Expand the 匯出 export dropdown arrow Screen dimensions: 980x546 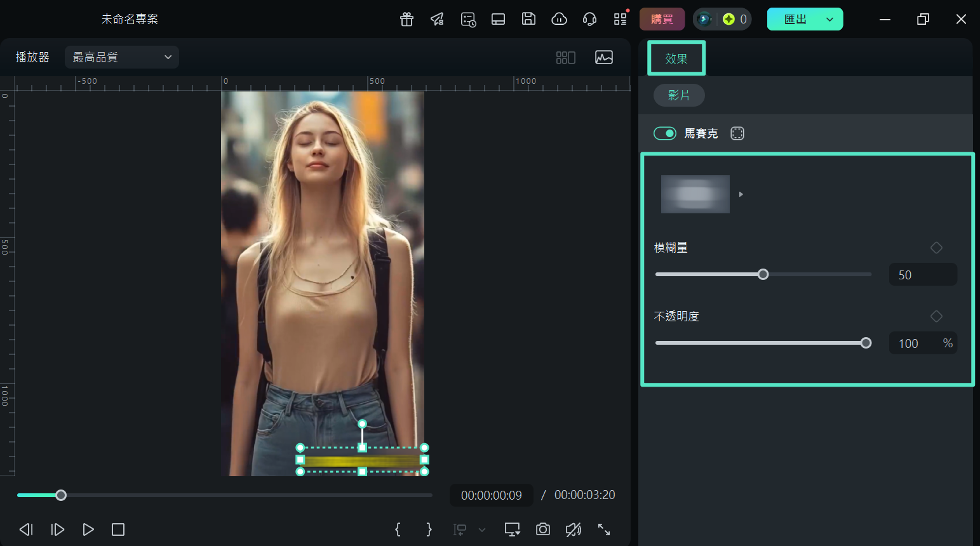pyautogui.click(x=829, y=19)
